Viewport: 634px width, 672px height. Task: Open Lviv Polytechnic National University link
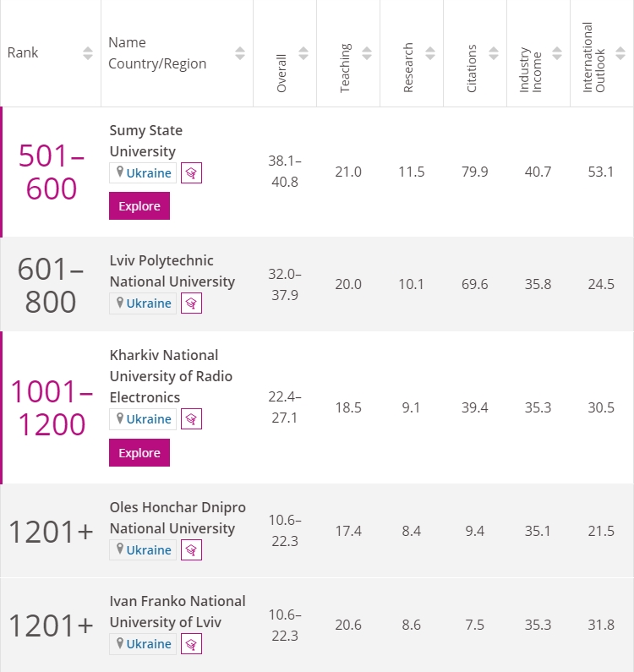click(x=172, y=270)
